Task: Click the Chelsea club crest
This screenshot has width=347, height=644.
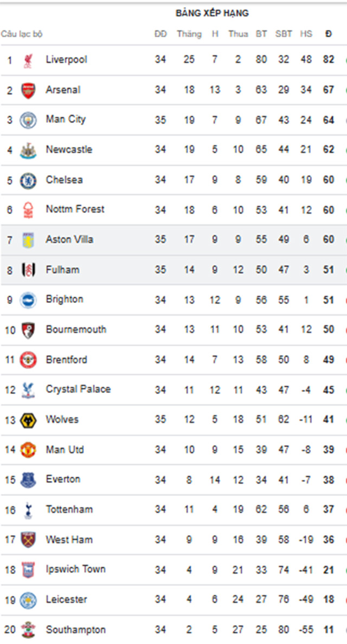Action: (28, 181)
